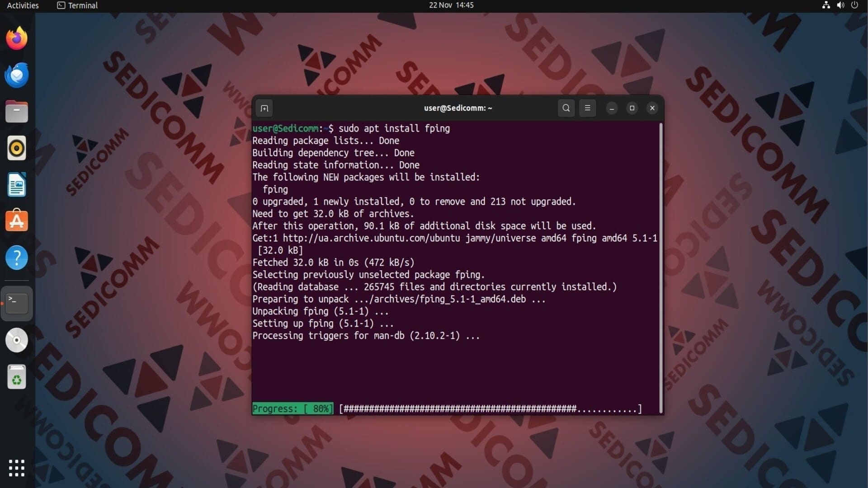This screenshot has width=868, height=488.
Task: Show Applications grid at dock bottom
Action: tap(17, 468)
